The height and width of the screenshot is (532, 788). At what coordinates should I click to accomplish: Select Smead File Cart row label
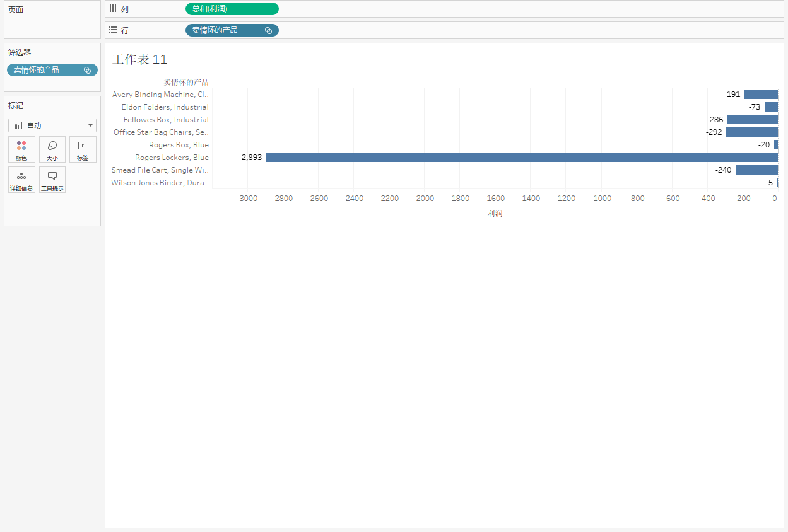[160, 170]
